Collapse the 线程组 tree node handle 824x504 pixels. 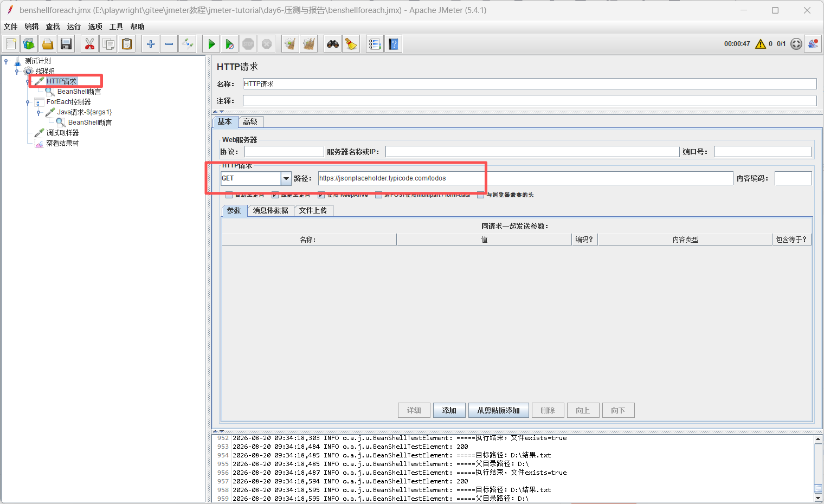[x=17, y=71]
